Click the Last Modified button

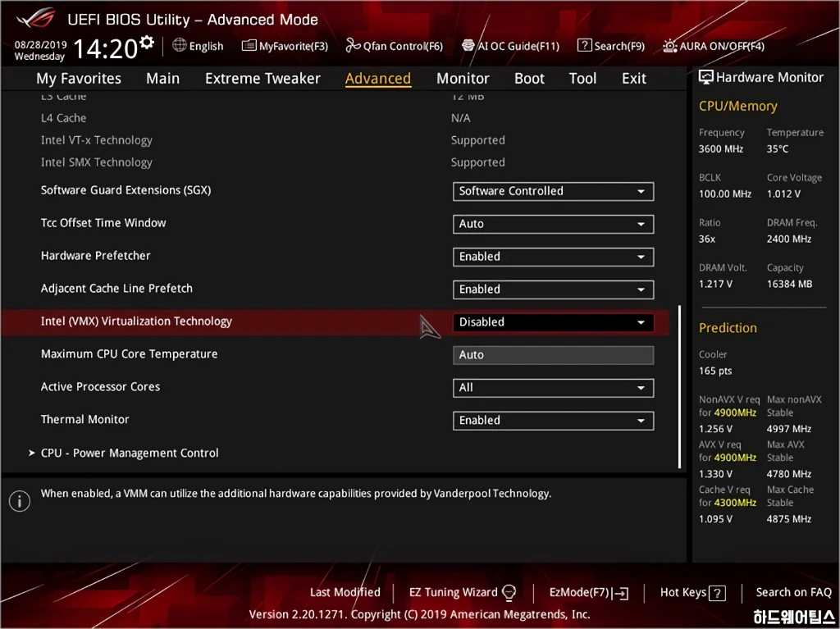pos(345,592)
